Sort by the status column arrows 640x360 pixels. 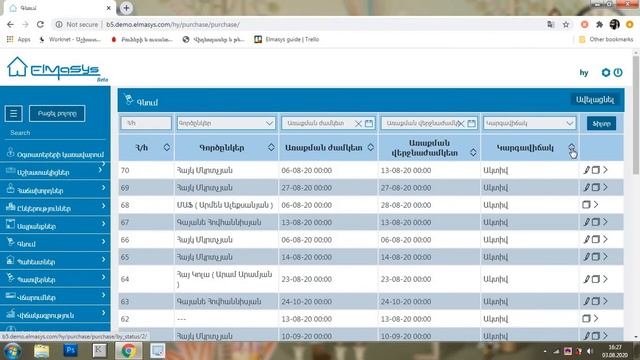[571, 147]
